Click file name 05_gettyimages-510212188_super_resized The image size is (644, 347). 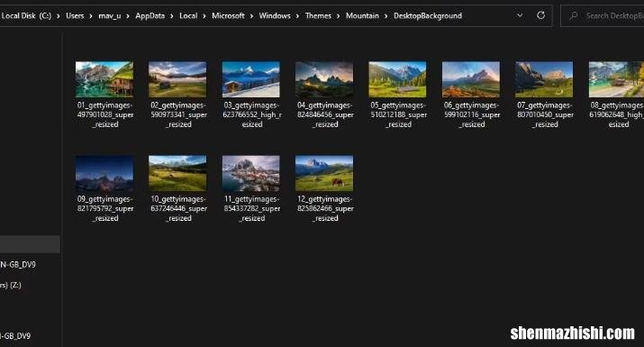click(x=398, y=114)
